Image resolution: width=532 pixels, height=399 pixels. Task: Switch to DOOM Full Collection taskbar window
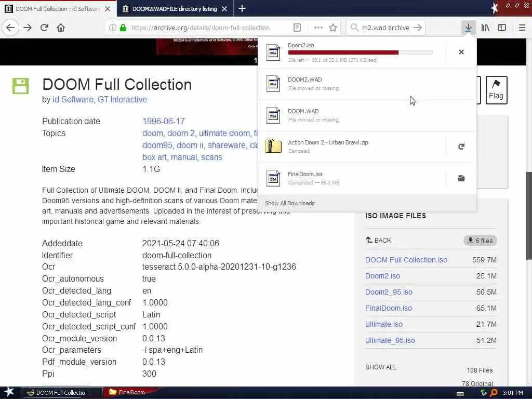(62, 393)
